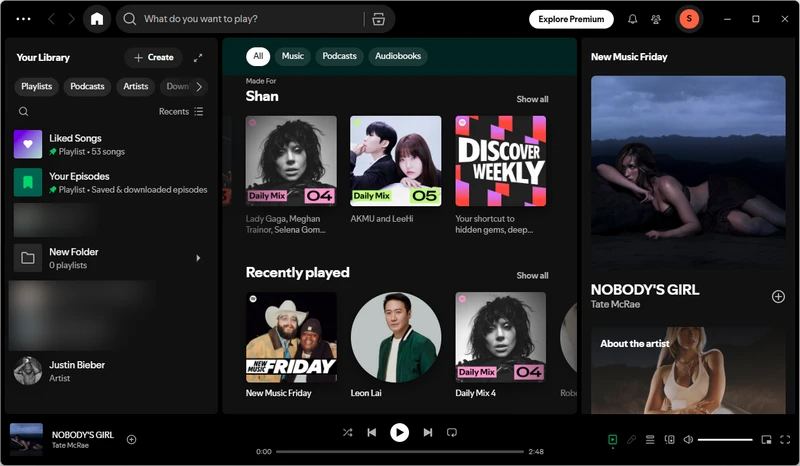Play the current track
Viewport: 800px width, 466px height.
click(399, 432)
